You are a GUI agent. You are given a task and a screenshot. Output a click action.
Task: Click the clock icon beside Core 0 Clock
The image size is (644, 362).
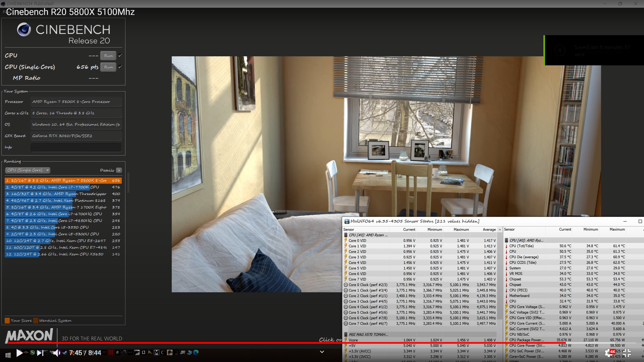pos(346,285)
